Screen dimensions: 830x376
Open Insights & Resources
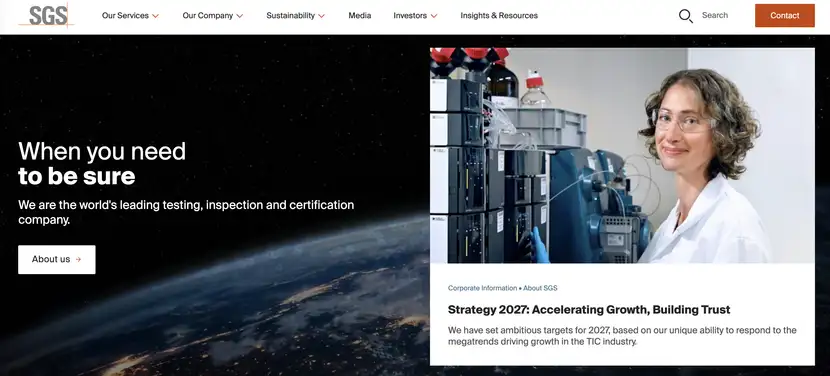tap(499, 16)
